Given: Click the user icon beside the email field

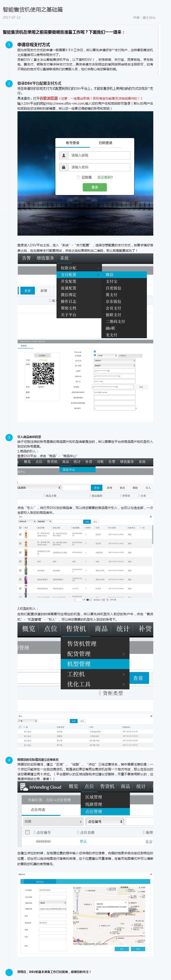Looking at the screenshot, I should tap(63, 155).
